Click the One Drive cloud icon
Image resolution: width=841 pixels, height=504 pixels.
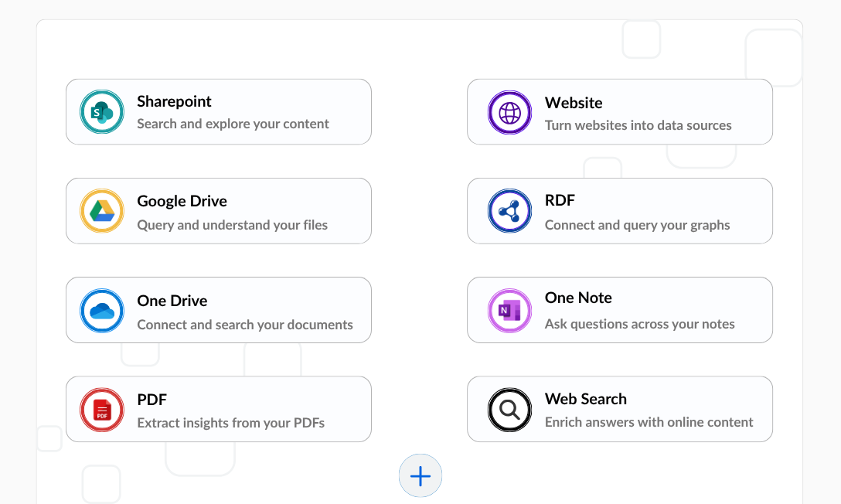click(102, 311)
